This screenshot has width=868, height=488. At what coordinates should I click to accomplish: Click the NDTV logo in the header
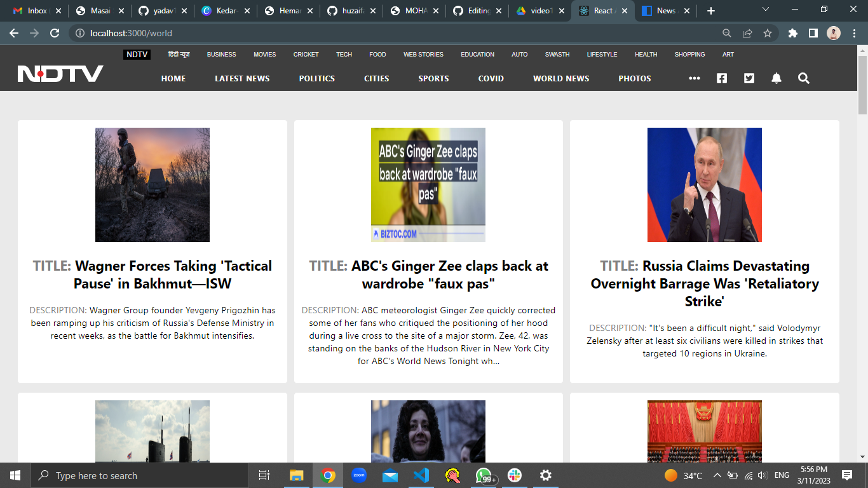pyautogui.click(x=60, y=74)
